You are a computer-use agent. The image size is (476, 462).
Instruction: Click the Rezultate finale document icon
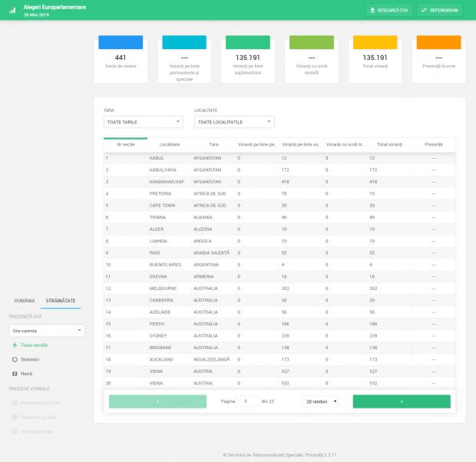(15, 431)
